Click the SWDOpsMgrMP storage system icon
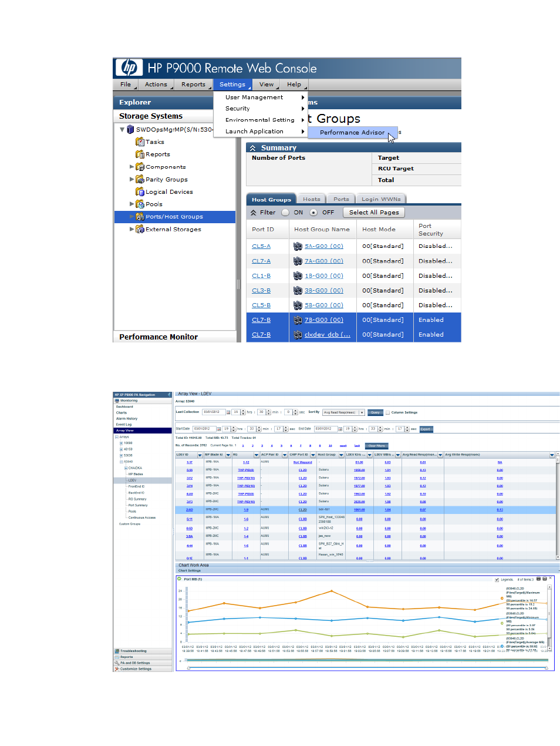Image resolution: width=560 pixels, height=746 pixels. pos(130,129)
